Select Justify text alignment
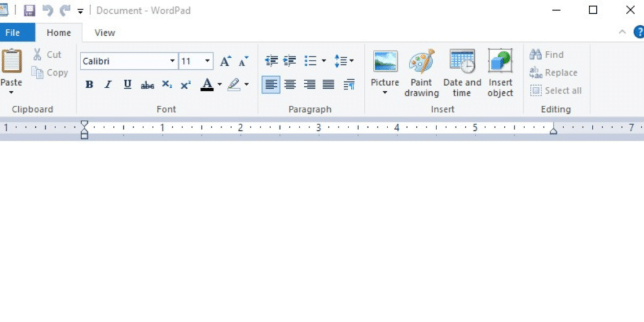This screenshot has height=322, width=644. 328,85
